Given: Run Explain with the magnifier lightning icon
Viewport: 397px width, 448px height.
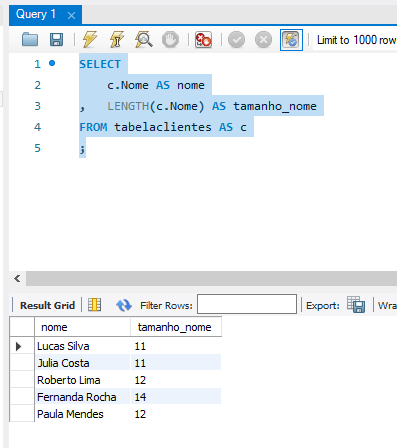Looking at the screenshot, I should coord(144,40).
